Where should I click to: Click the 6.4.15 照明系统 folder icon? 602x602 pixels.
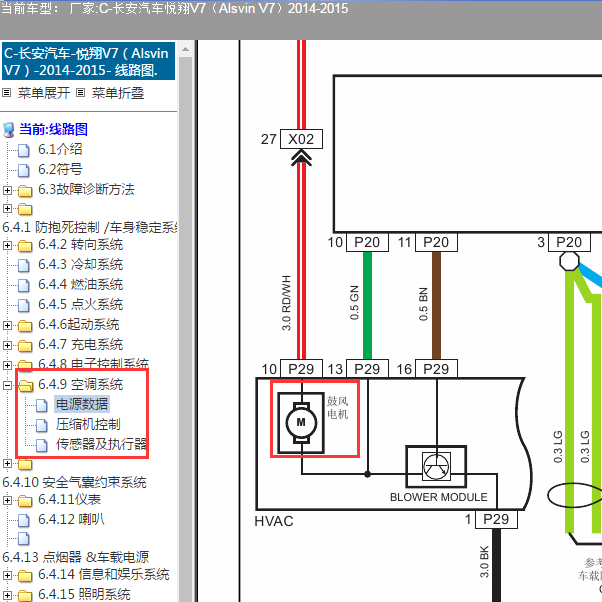[25, 596]
